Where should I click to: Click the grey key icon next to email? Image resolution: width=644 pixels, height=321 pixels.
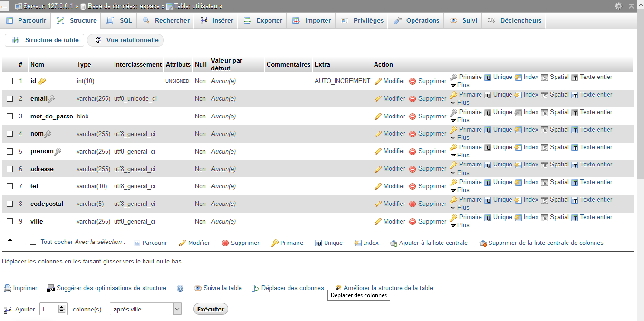coord(52,99)
